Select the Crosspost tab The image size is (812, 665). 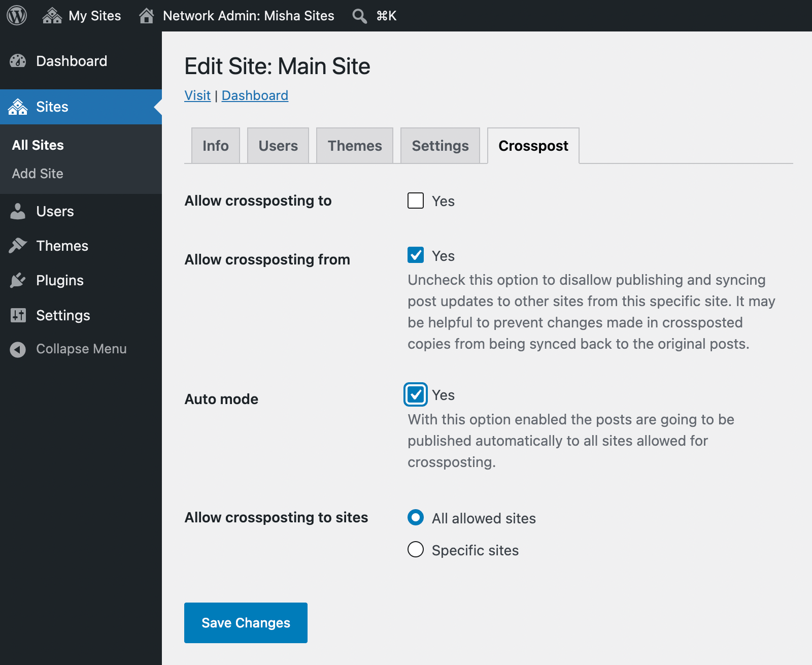click(533, 146)
